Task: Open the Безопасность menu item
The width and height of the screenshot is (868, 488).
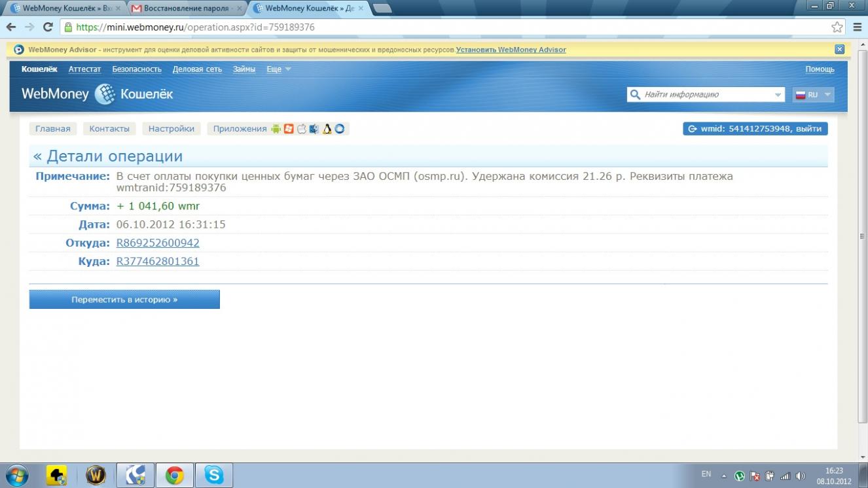Action: [x=137, y=69]
